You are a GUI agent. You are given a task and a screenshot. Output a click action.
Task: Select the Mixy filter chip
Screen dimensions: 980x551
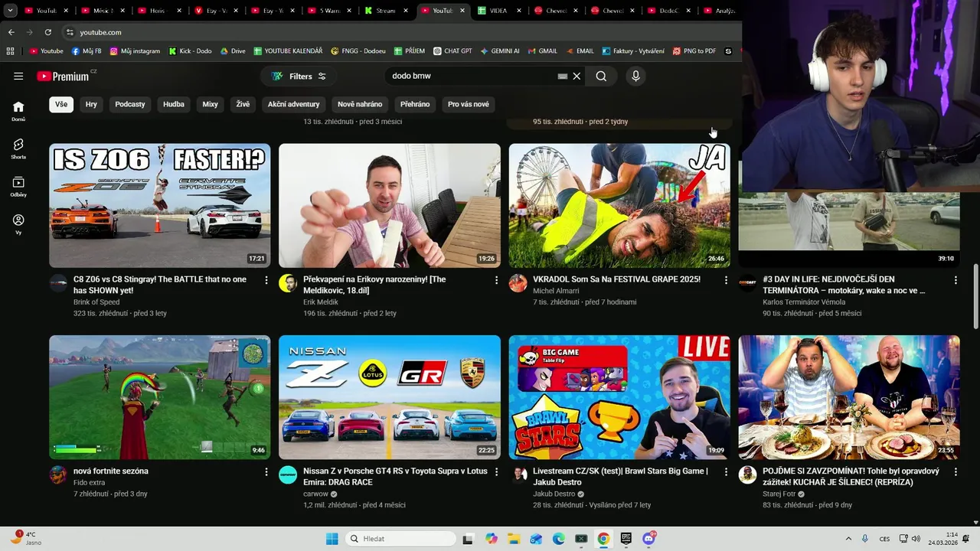pyautogui.click(x=210, y=104)
